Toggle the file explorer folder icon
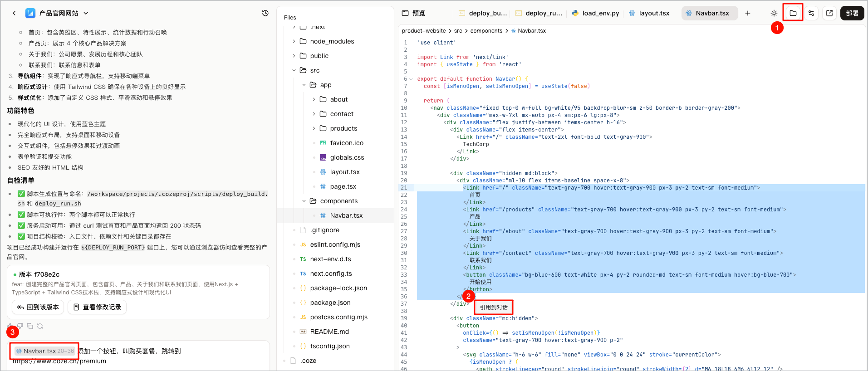Screen dimensions: 868x371 (793, 13)
